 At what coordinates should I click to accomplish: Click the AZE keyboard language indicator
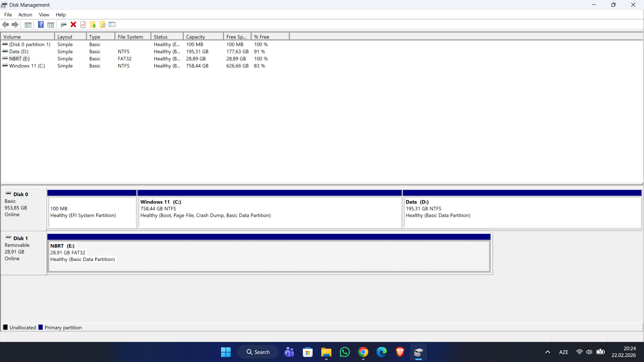tap(563, 352)
